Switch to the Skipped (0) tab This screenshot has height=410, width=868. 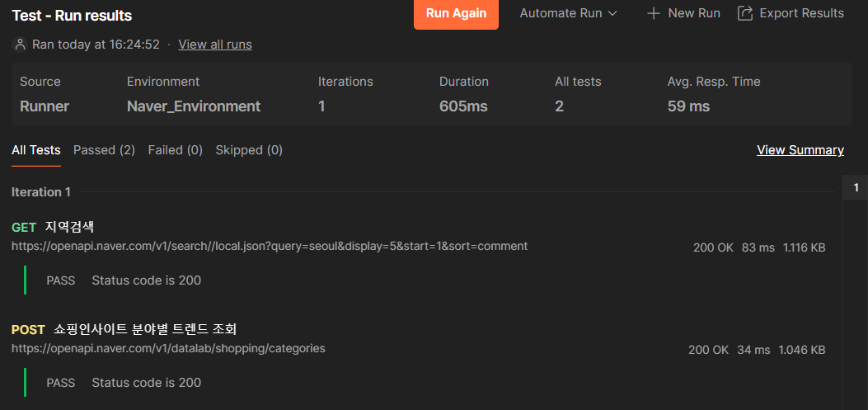(x=249, y=150)
